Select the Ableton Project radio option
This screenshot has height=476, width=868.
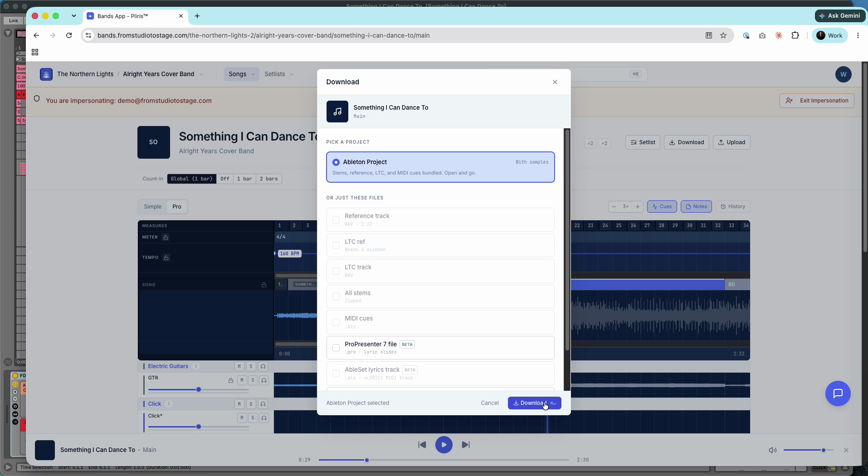tap(336, 162)
